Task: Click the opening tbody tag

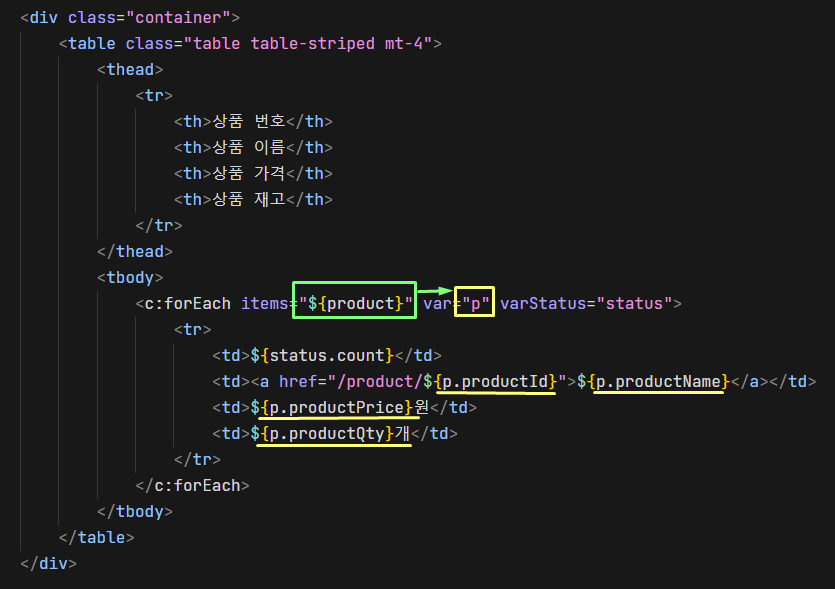Action: pyautogui.click(x=130, y=277)
